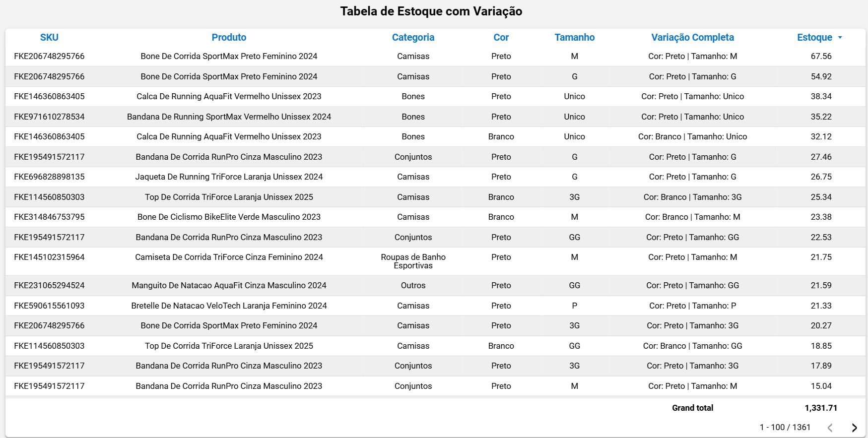The height and width of the screenshot is (438, 868).
Task: Sort by the Tamanho column header
Action: click(x=574, y=37)
